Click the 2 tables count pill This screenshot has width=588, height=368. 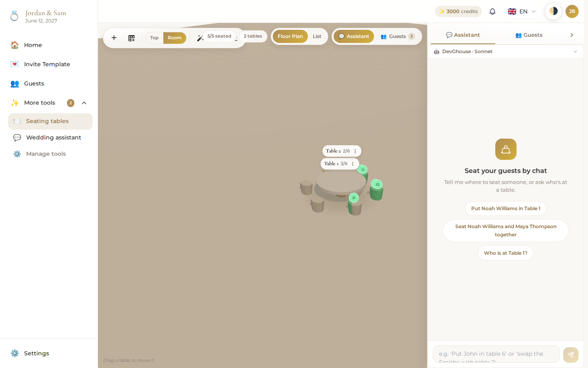(x=253, y=36)
